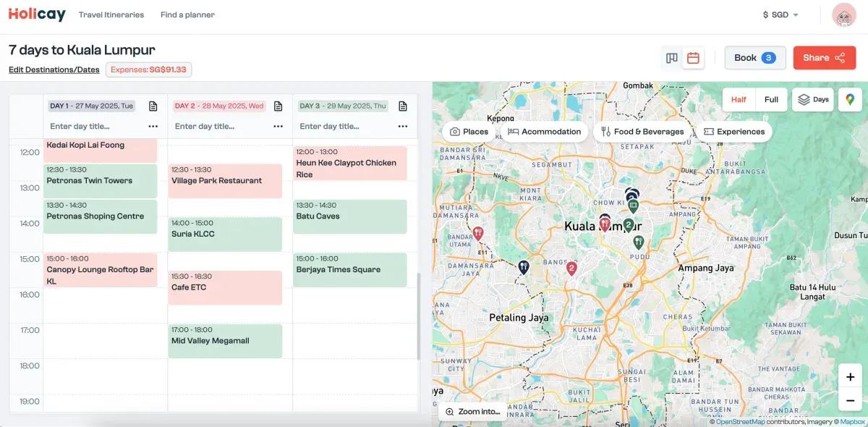Image resolution: width=868 pixels, height=427 pixels.
Task: Click the red Share button
Action: pos(825,58)
